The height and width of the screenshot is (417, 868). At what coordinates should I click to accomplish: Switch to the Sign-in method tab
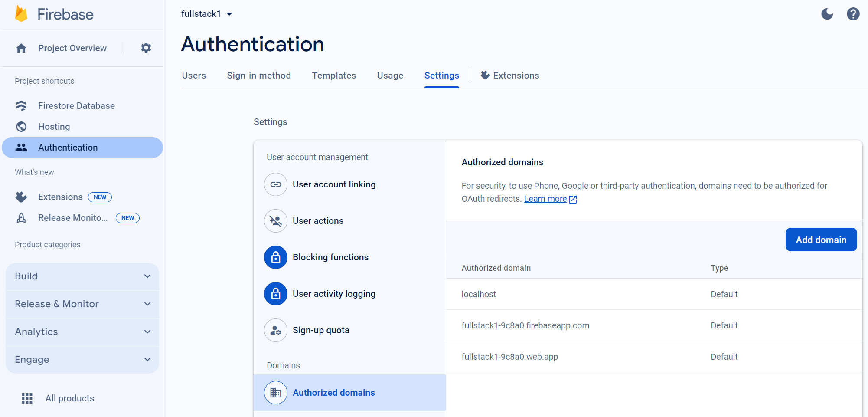259,75
